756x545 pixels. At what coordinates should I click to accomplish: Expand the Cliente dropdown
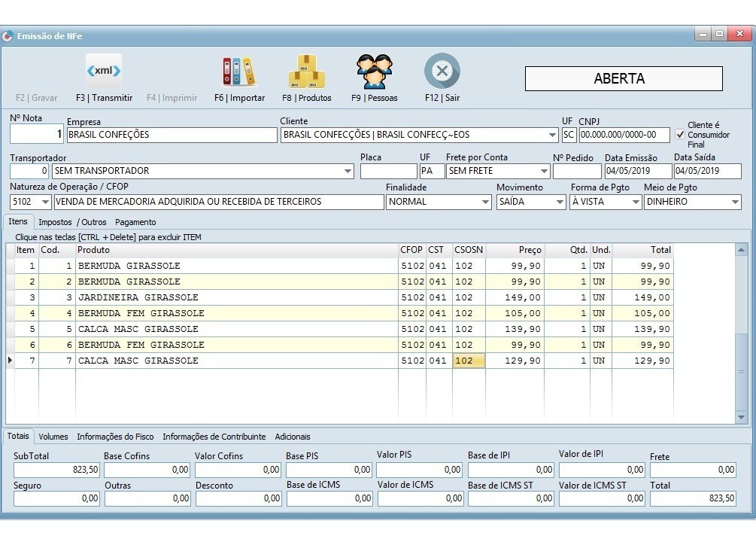tap(552, 135)
